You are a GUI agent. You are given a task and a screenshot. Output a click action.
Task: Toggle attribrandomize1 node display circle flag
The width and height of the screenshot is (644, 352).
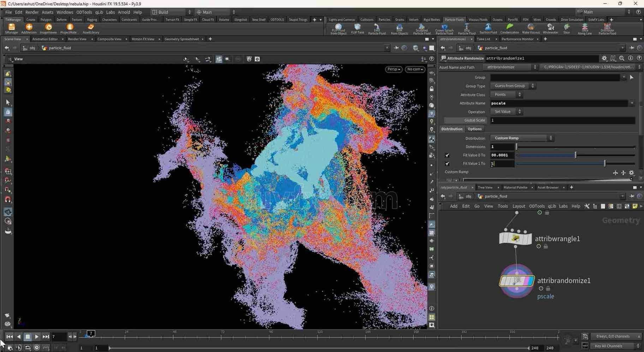541,288
